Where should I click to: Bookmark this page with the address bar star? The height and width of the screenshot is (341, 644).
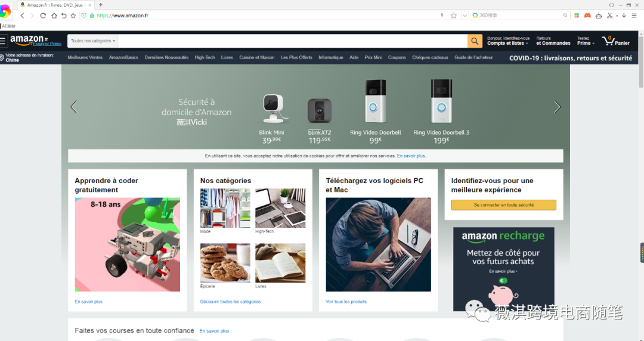453,15
